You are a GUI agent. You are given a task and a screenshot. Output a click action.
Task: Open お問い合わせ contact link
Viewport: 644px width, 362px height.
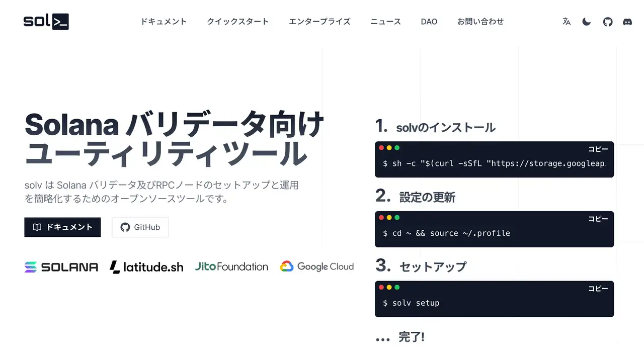480,22
